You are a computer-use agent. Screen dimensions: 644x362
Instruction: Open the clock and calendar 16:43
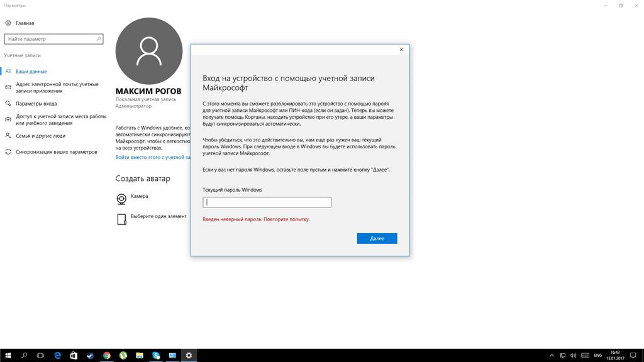[x=615, y=356]
